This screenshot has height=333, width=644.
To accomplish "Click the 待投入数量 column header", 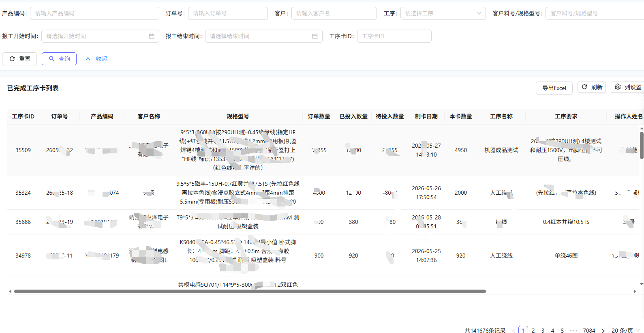I will 390,116.
